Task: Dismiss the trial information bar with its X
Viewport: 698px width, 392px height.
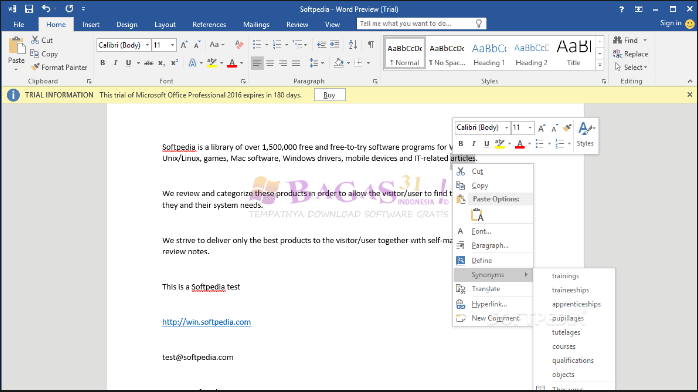Action: coord(690,95)
